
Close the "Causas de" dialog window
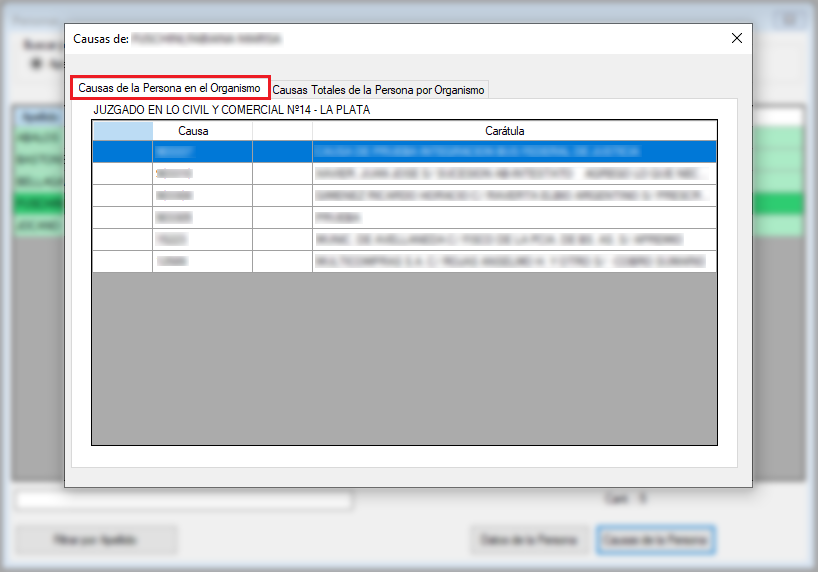pyautogui.click(x=737, y=38)
